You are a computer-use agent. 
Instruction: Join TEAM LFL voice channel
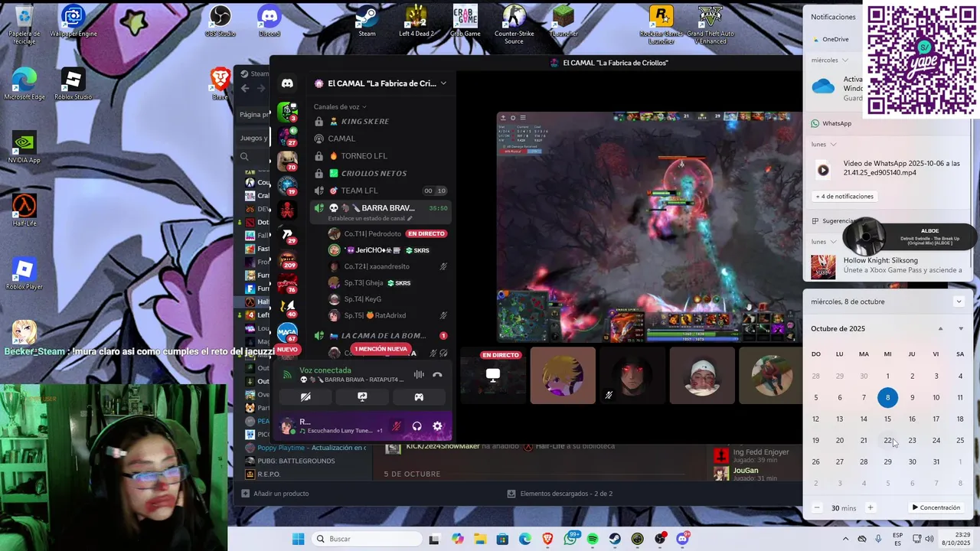pos(380,191)
